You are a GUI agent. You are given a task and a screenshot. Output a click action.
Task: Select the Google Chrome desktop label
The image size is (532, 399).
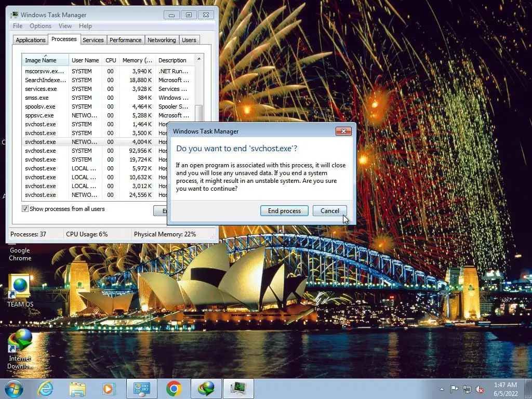coord(20,254)
